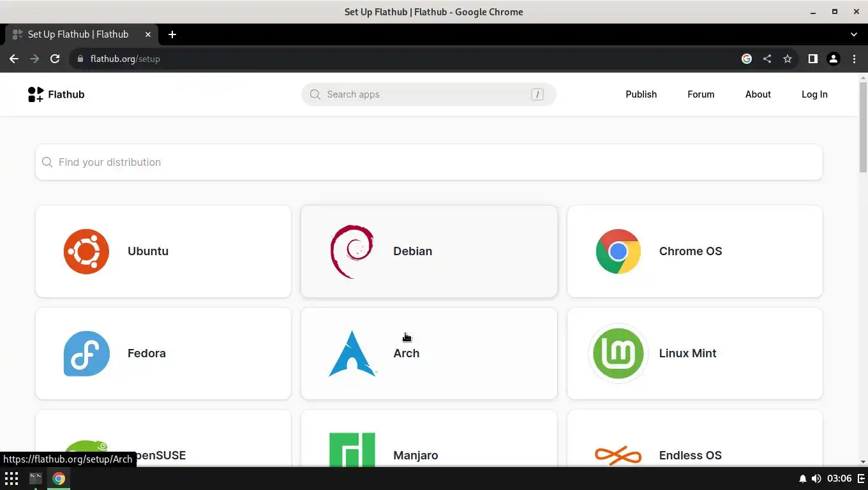Viewport: 868px width, 490px height.
Task: Switch to terminal in taskbar
Action: [36, 478]
